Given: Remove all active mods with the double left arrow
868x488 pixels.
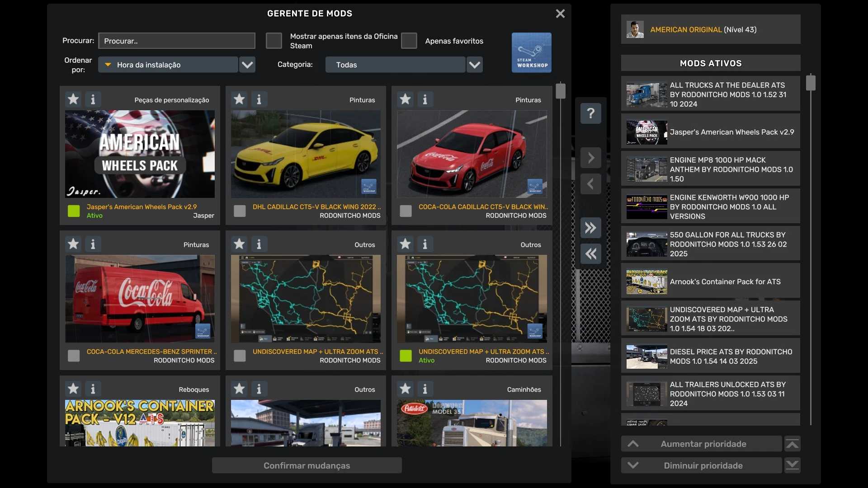Looking at the screenshot, I should (590, 254).
